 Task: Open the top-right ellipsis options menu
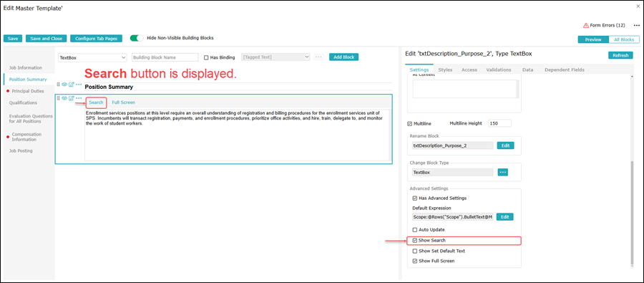[x=637, y=26]
